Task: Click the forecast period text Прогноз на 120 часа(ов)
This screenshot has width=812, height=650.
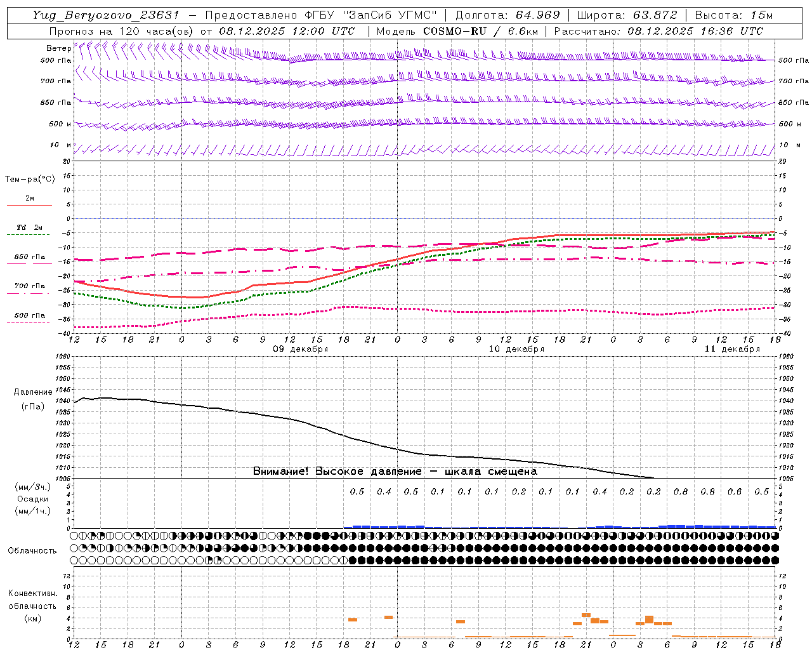Action: coord(121,31)
